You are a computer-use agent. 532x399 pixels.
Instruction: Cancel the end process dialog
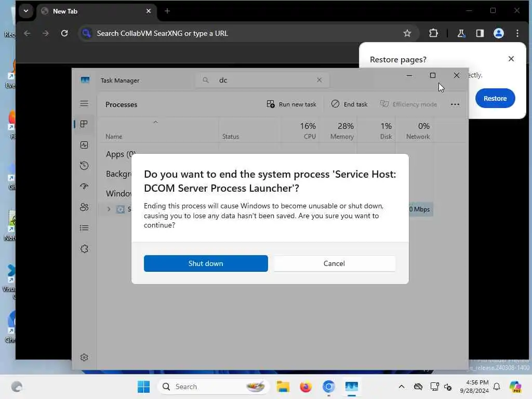click(x=334, y=263)
